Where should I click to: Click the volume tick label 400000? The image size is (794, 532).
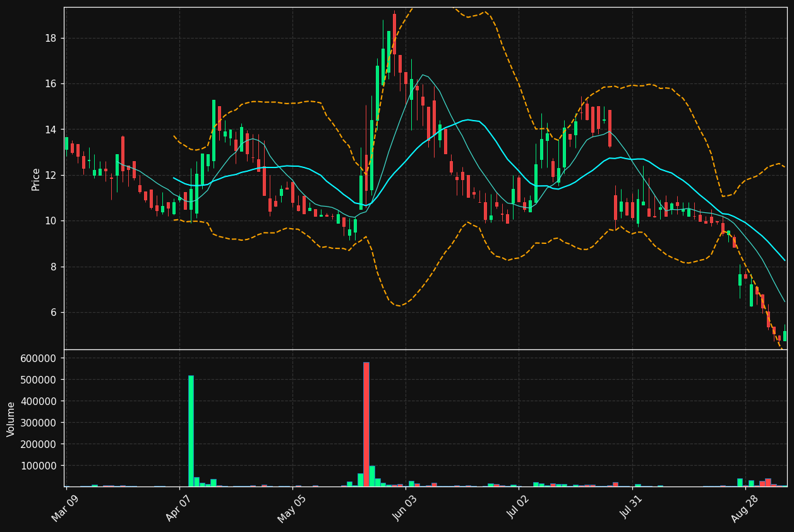(x=39, y=401)
